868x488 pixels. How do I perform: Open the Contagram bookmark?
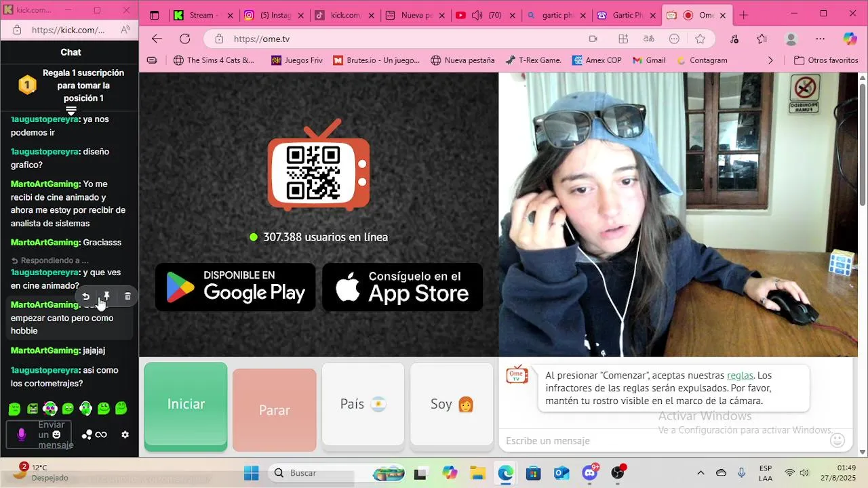coord(702,60)
